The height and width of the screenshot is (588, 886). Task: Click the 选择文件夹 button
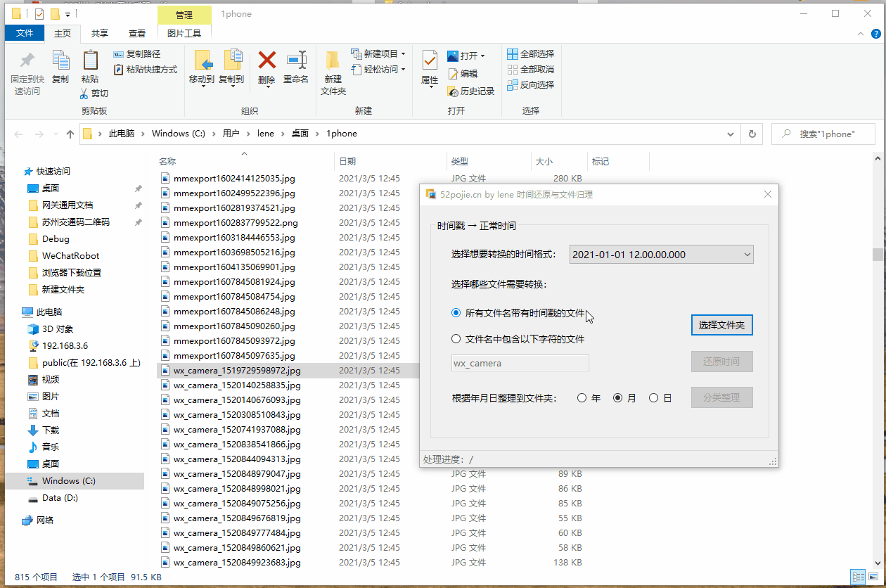point(721,325)
